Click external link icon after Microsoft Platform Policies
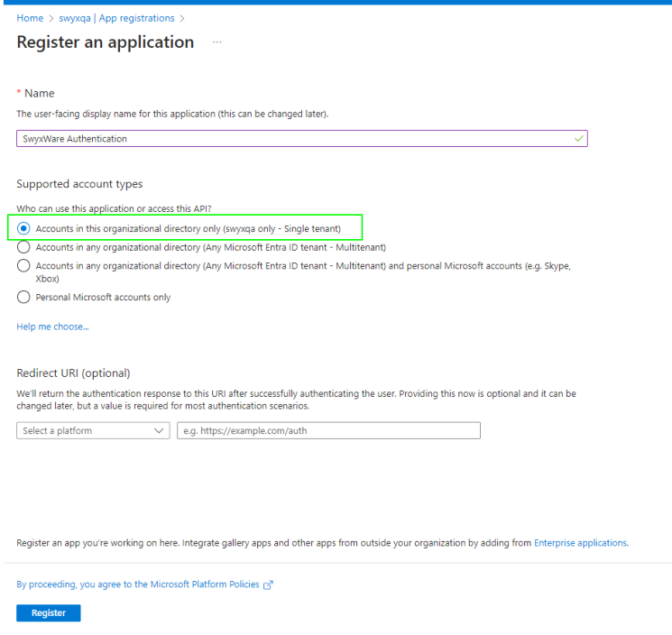 268,584
